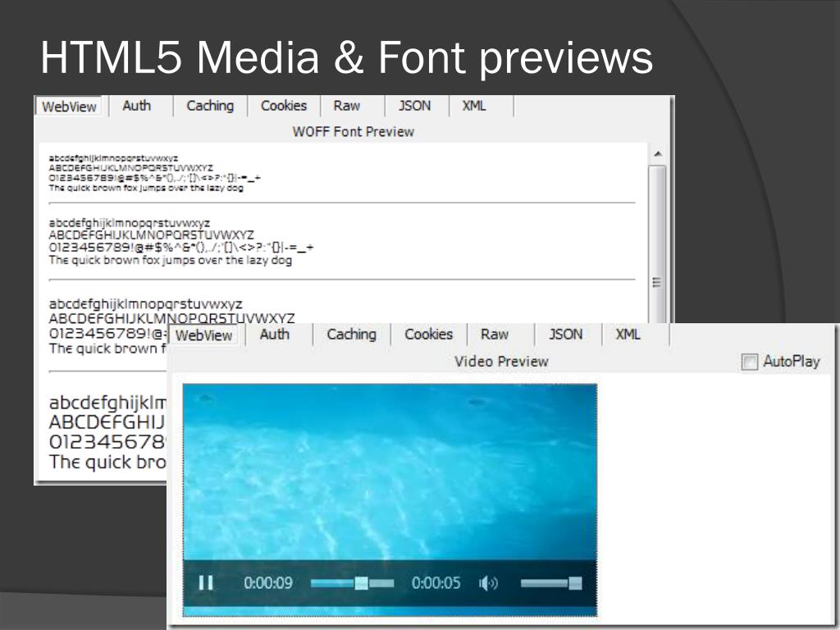Click the WOFF Font Preview heading
The width and height of the screenshot is (840, 630).
353,132
